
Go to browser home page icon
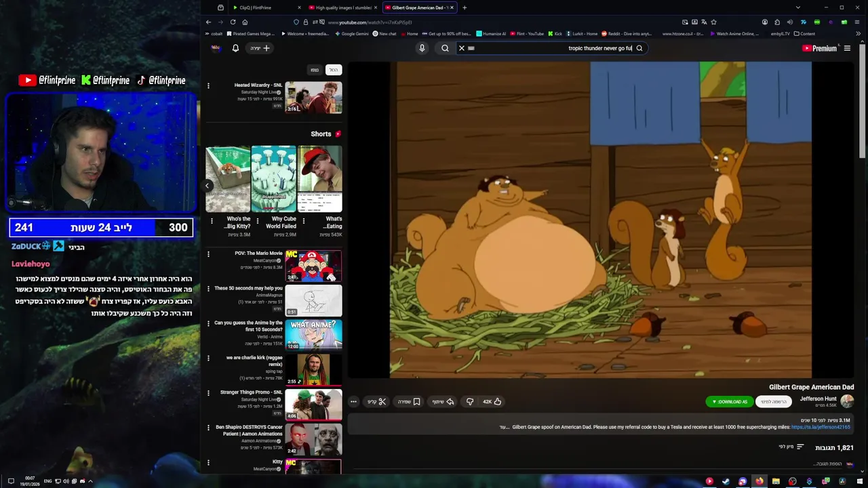pyautogui.click(x=245, y=22)
